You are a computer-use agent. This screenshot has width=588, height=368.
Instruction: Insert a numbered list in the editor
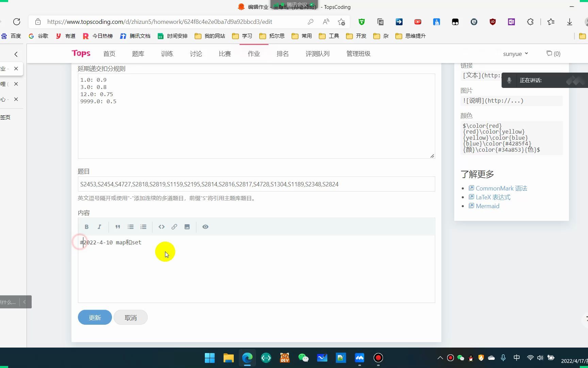coord(143,227)
